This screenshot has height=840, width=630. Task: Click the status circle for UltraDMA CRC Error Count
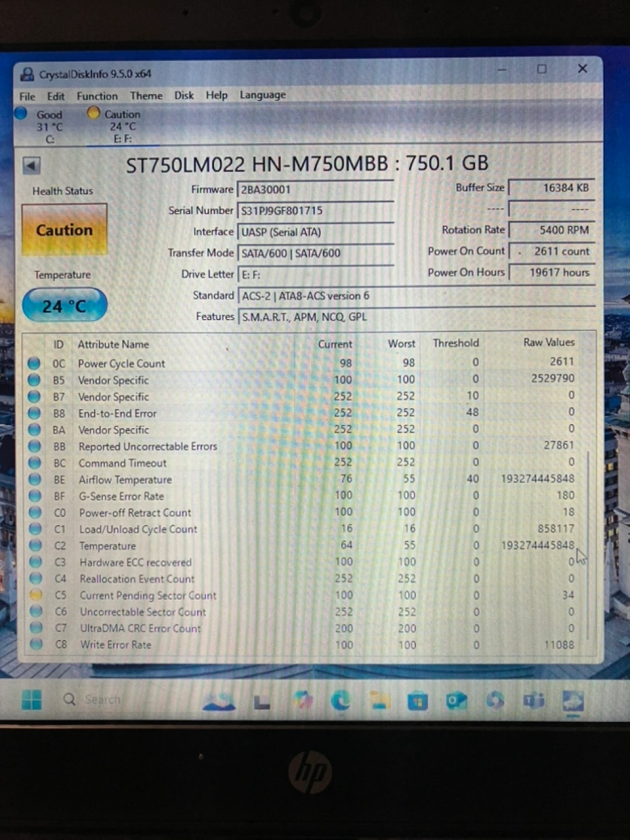coord(37,628)
